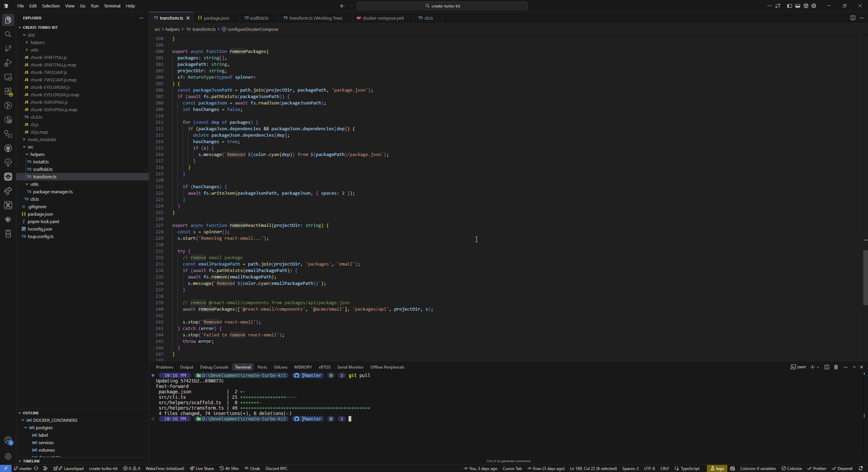Kill terminal with trash icon
This screenshot has width=868, height=472.
tap(836, 367)
